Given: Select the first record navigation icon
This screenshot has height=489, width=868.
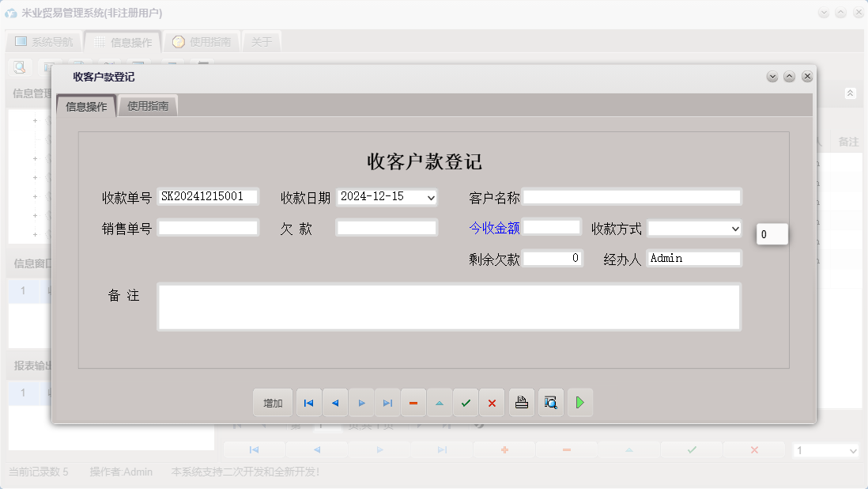Looking at the screenshot, I should pyautogui.click(x=308, y=403).
